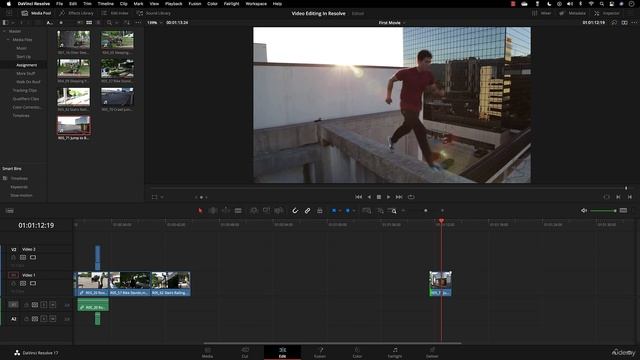
Task: Open the Trim menu
Action: [x=87, y=4]
